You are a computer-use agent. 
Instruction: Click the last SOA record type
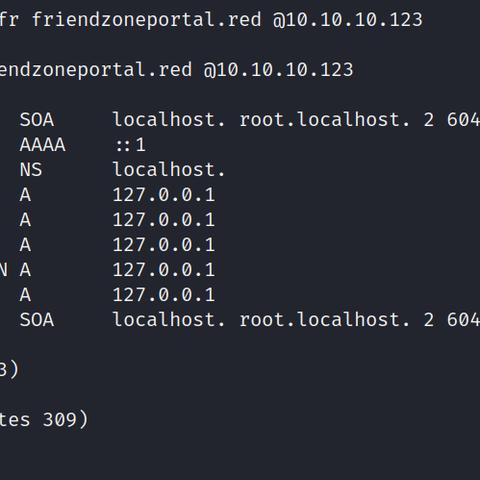coord(37,320)
